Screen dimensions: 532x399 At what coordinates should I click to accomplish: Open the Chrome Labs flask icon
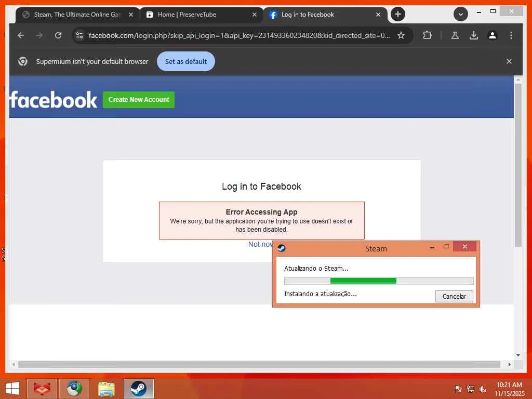click(455, 35)
